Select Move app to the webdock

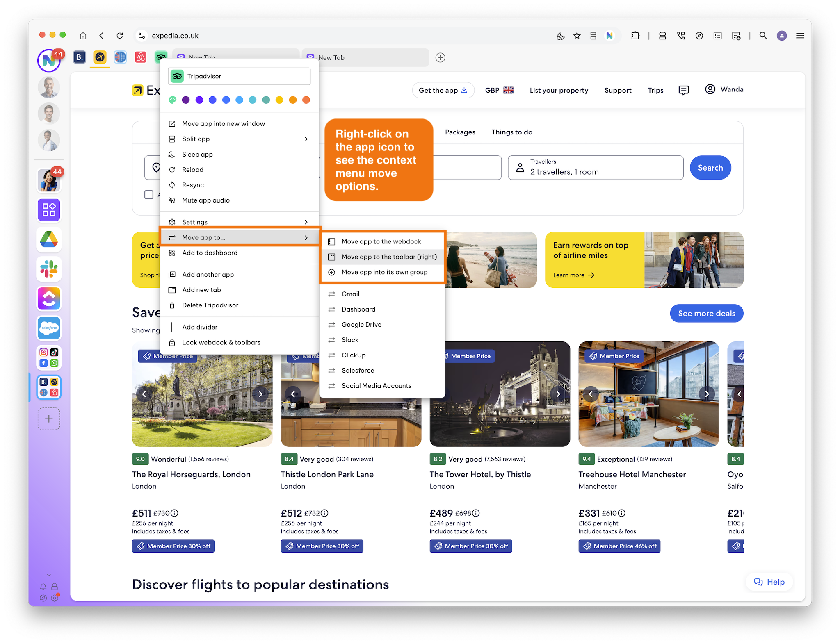click(x=382, y=241)
